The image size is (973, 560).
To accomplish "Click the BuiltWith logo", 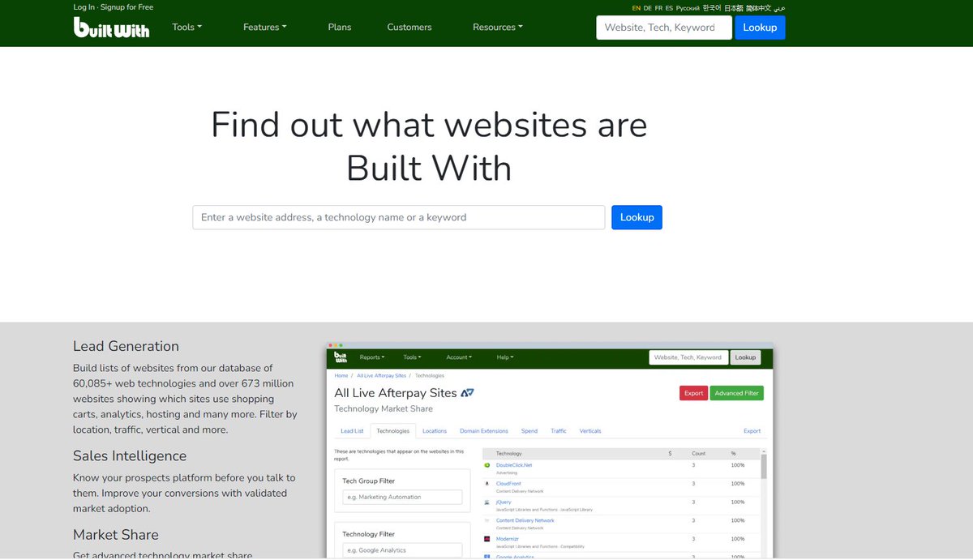I will [x=111, y=27].
